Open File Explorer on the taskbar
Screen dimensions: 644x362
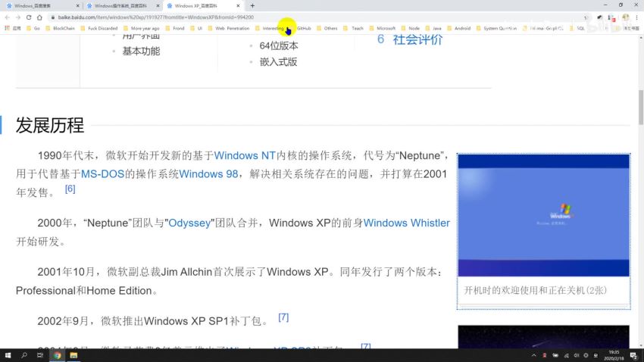click(73, 355)
